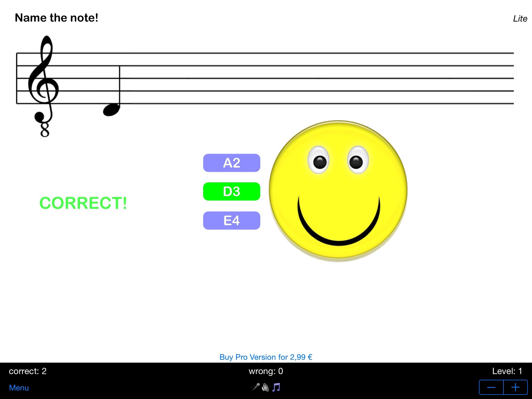This screenshot has height=399, width=532.
Task: Click the purple music notes icon
Action: tap(276, 387)
